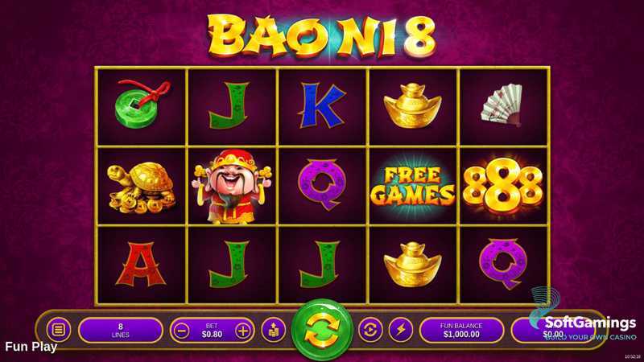Click the red A symbol

tap(141, 264)
